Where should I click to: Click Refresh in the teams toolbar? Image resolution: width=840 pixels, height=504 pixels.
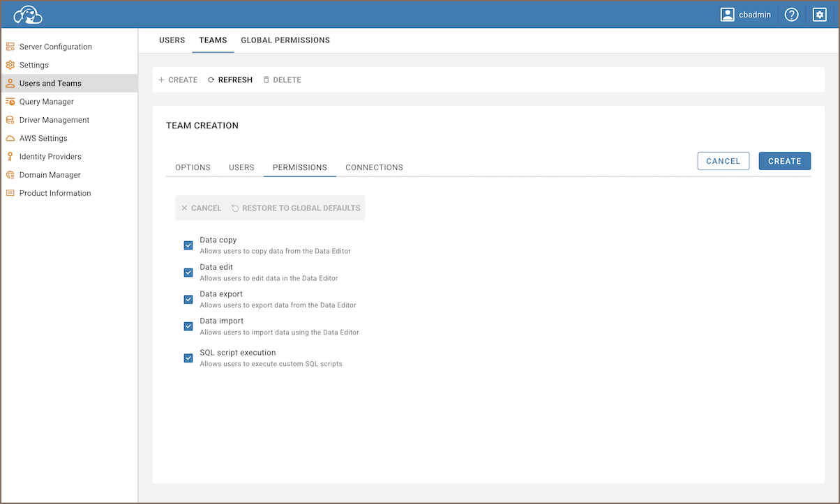tap(230, 80)
